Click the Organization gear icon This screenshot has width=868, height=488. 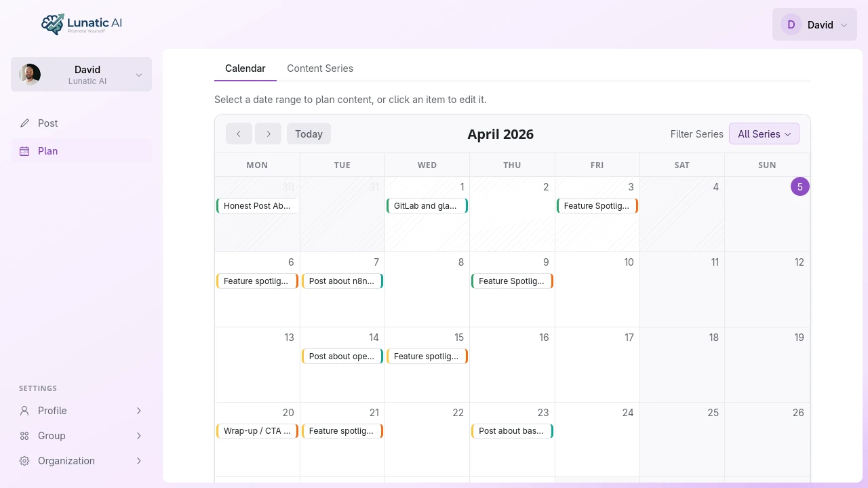pos(24,461)
